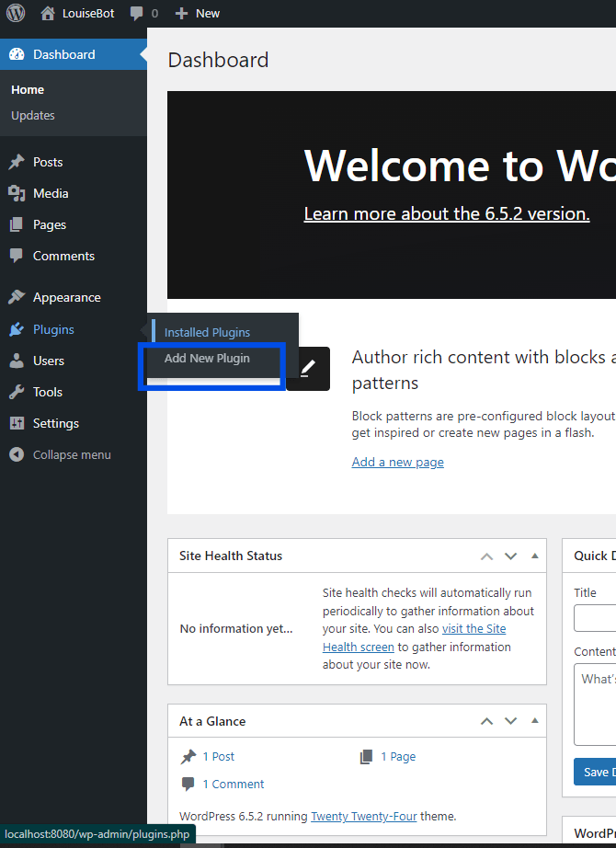Viewport: 616px width, 848px height.
Task: Open the Media menu
Action: point(73,193)
